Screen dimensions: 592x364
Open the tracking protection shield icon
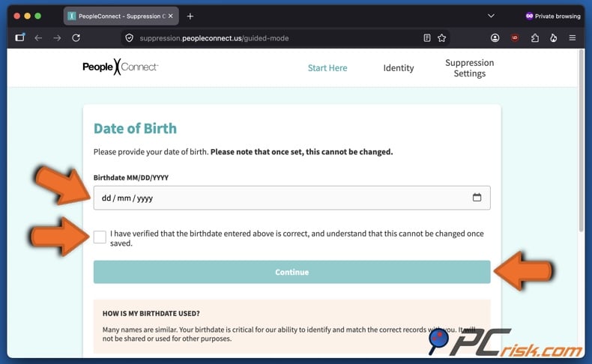(129, 38)
